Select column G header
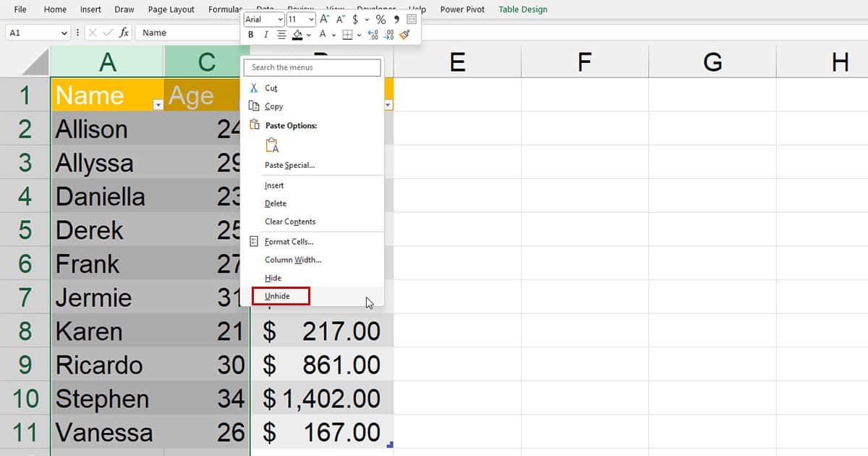 [x=712, y=62]
